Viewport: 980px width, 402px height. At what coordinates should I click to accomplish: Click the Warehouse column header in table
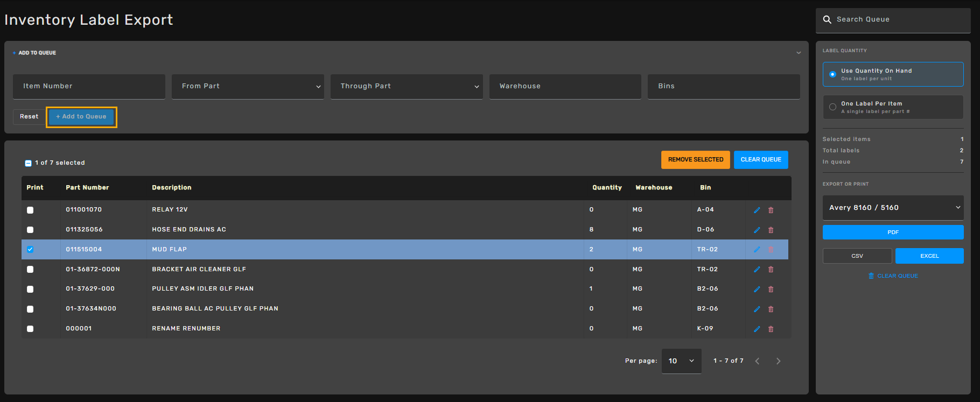[x=654, y=188]
